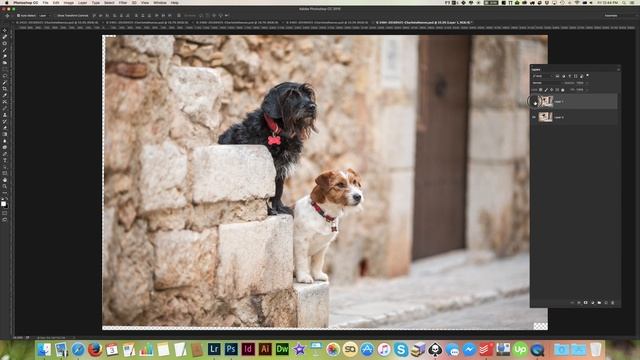Lock image pixels with brush icon
Image resolution: width=640 pixels, height=360 pixels.
546,90
